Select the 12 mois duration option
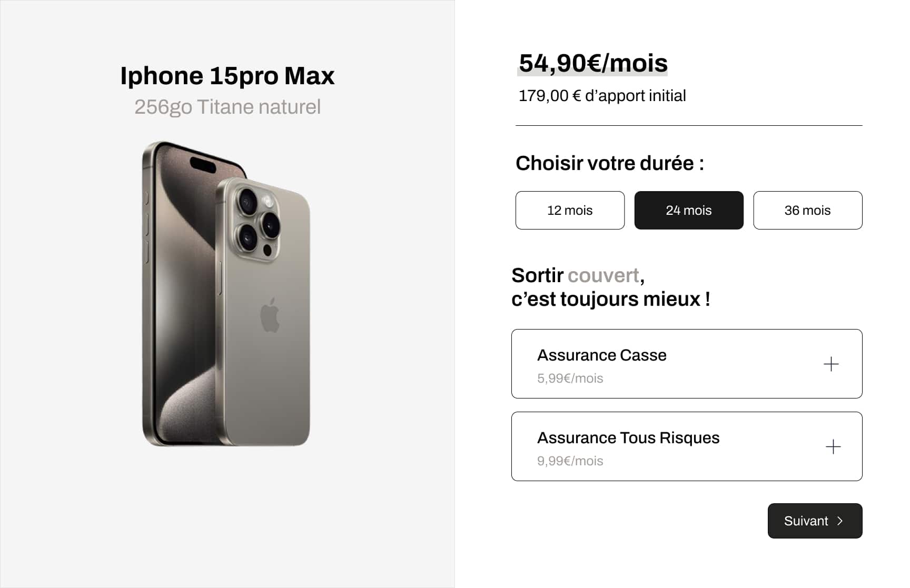910x588 pixels. (x=570, y=210)
